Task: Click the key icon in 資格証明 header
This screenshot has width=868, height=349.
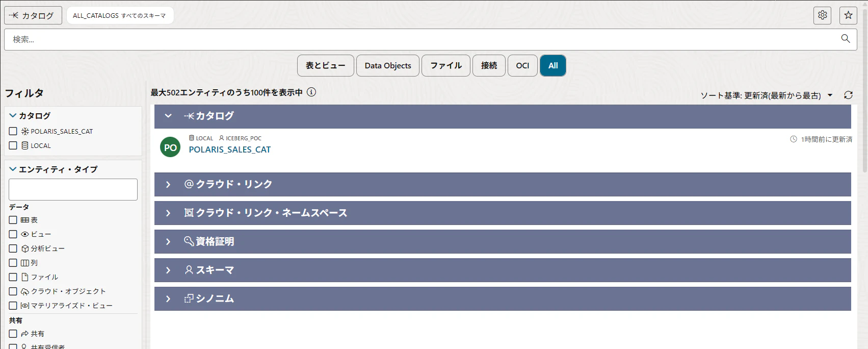Action: tap(189, 241)
